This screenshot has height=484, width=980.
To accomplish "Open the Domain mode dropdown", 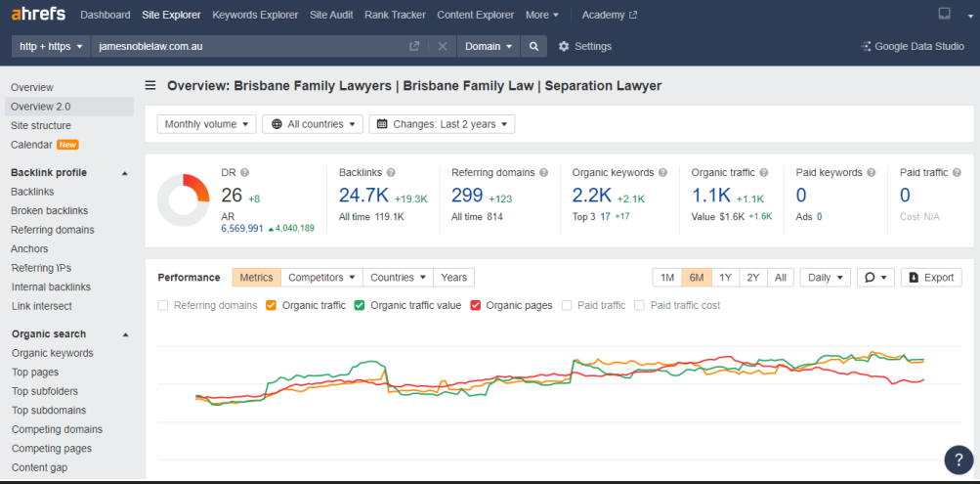I will [489, 46].
